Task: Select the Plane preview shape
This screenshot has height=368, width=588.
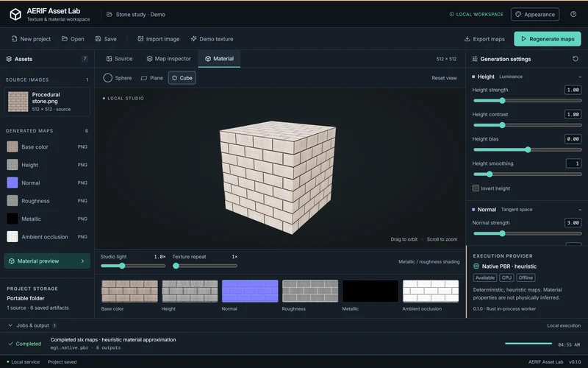Action: [152, 78]
